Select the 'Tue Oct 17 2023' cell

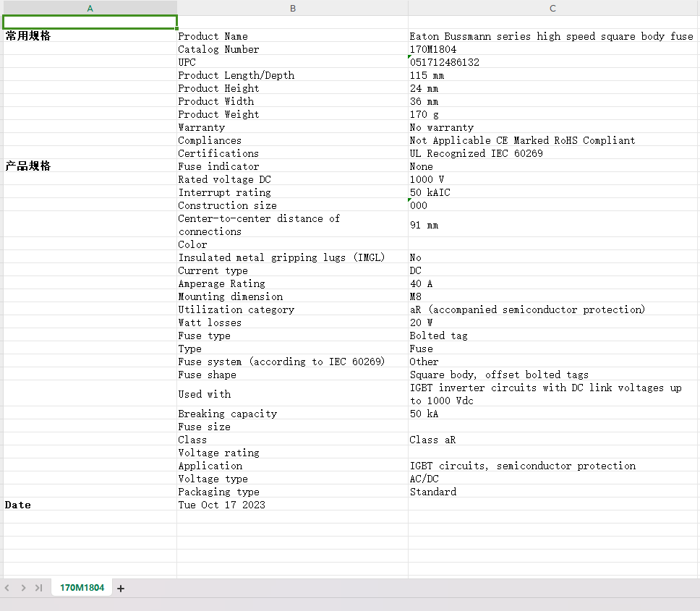(292, 505)
